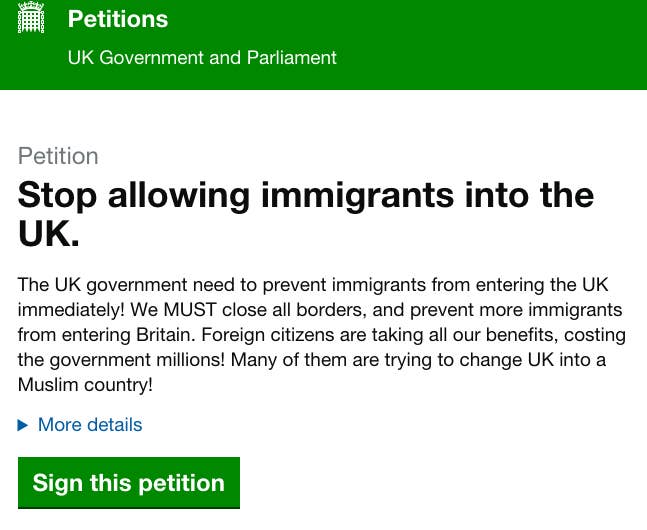Click the word Stop starting the heading
647x530 pixels.
pyautogui.click(x=57, y=196)
